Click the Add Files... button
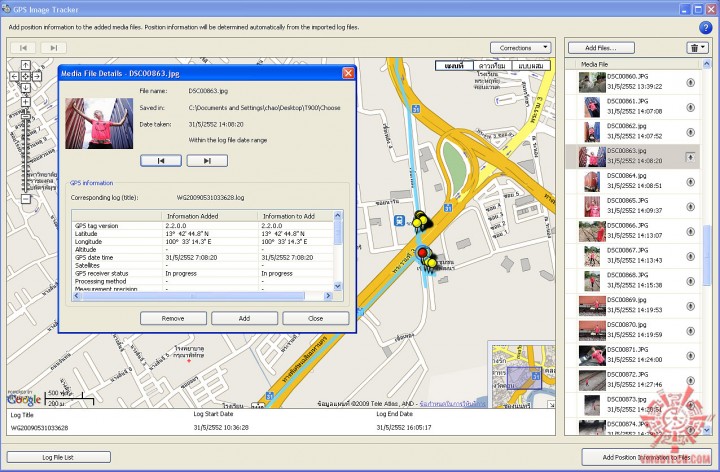The width and height of the screenshot is (720, 472). click(x=601, y=48)
